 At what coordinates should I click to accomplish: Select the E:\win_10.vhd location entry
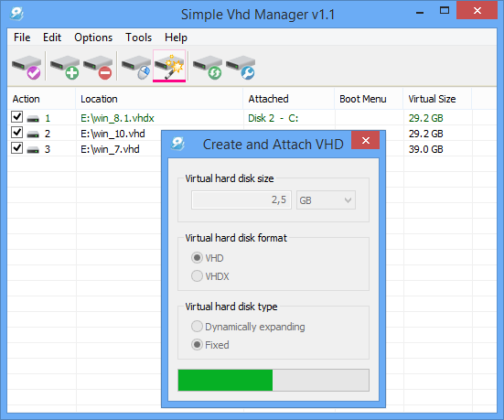click(x=113, y=134)
